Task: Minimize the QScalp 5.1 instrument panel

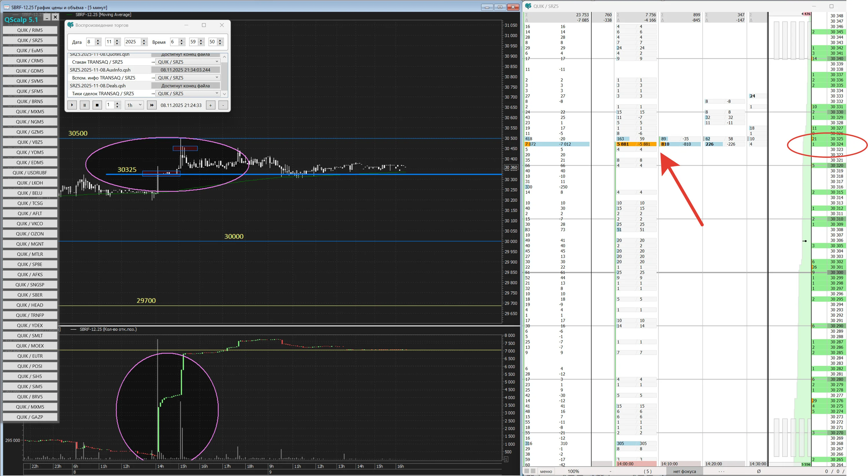Action: (47, 17)
